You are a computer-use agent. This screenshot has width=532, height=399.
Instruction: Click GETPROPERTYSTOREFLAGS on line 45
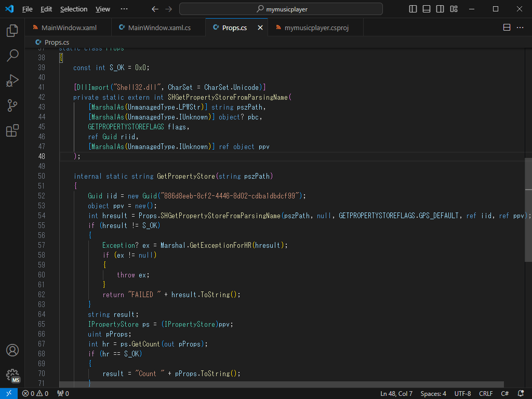click(126, 127)
